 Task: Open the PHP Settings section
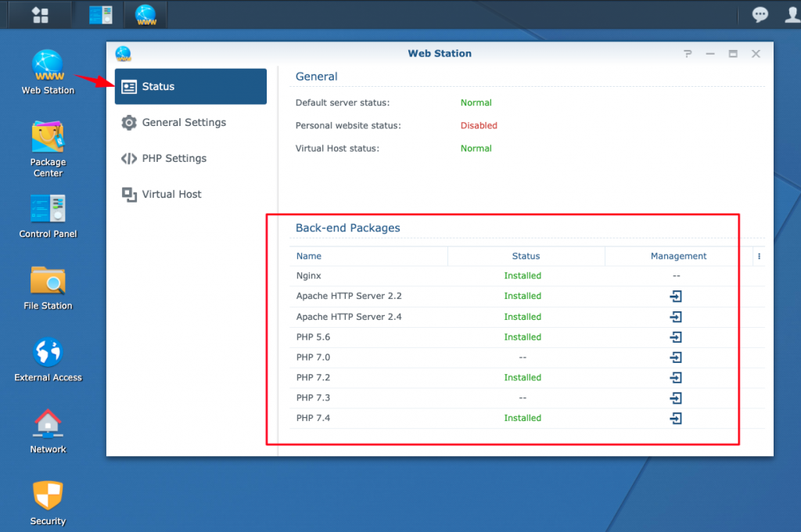(x=191, y=158)
